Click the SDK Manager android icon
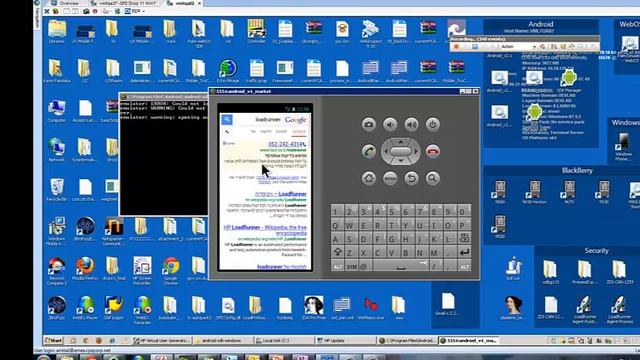 [x=569, y=80]
